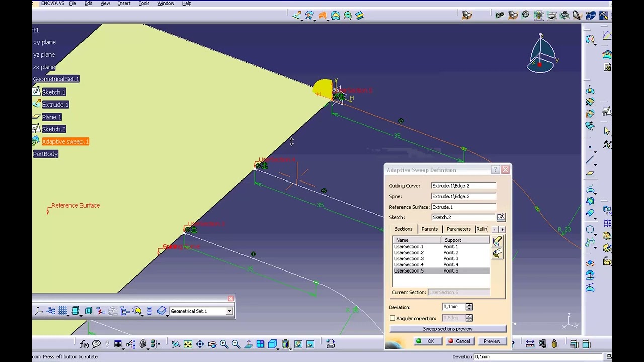Image resolution: width=644 pixels, height=362 pixels.
Task: Select UserSection.2 row
Action: (441, 253)
